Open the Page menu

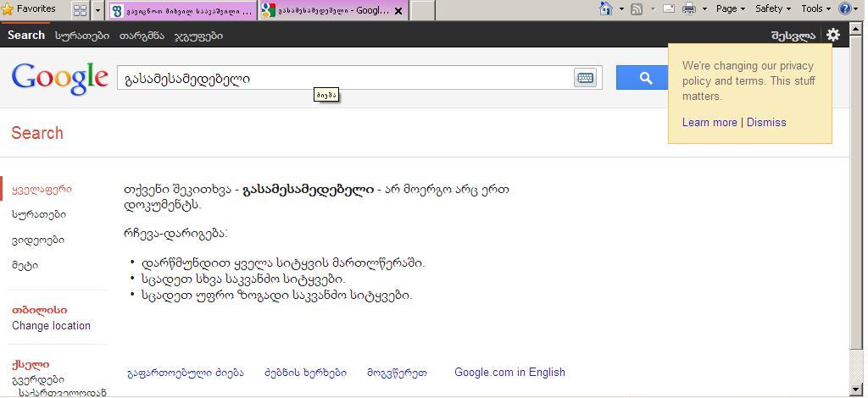click(x=730, y=8)
